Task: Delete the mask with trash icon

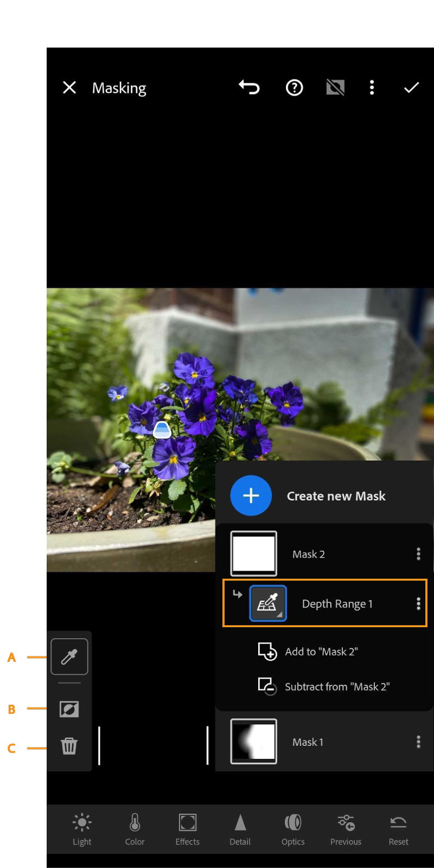Action: [69, 746]
